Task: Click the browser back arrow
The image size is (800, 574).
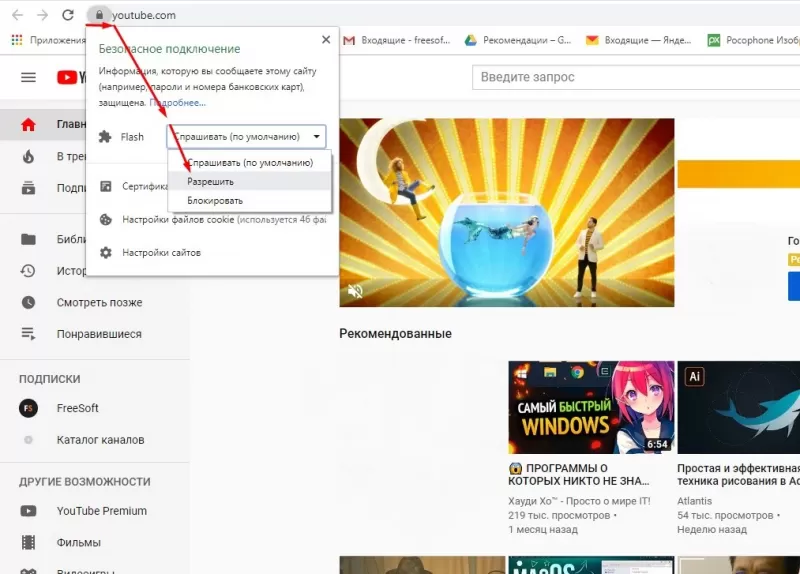Action: pyautogui.click(x=17, y=15)
